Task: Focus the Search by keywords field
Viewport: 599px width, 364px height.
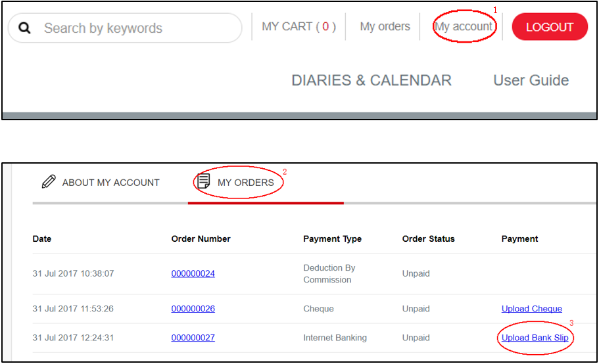Action: pos(132,28)
